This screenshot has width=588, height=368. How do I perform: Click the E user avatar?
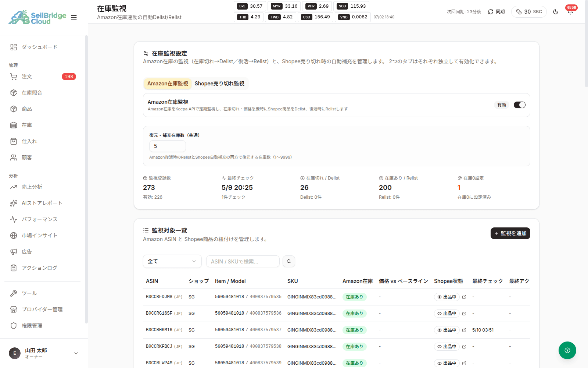15,353
